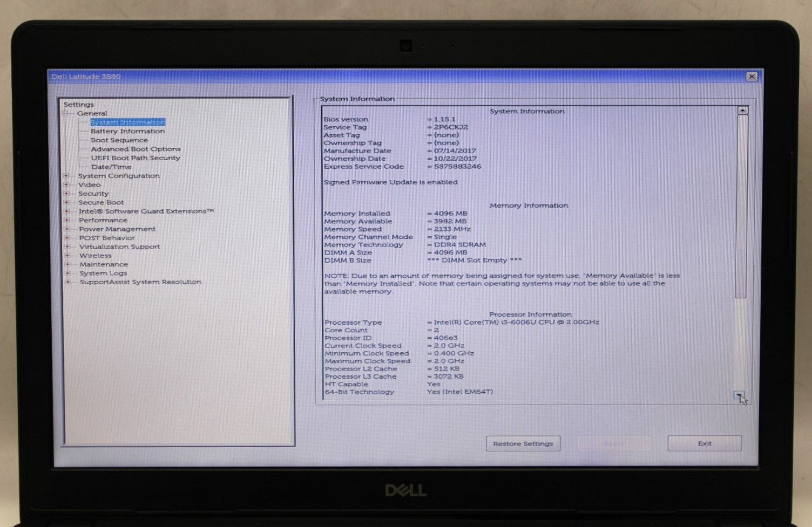This screenshot has height=527, width=812.
Task: Select the Wireless category label
Action: pyautogui.click(x=96, y=256)
